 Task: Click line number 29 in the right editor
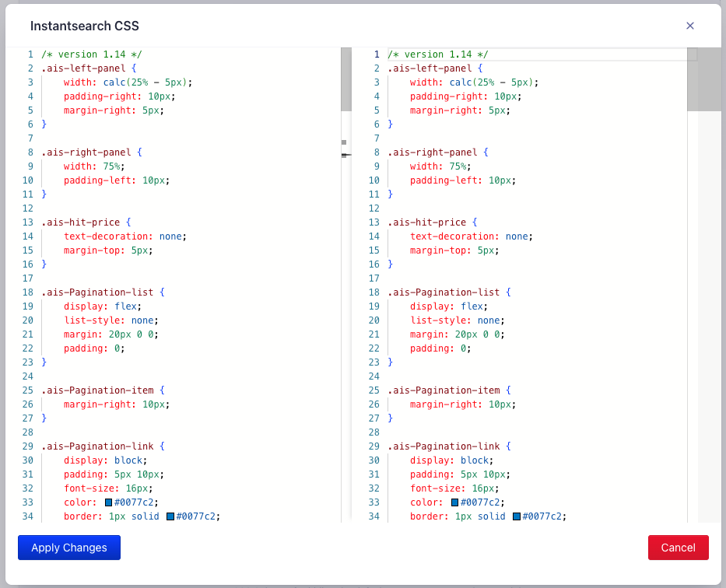point(374,446)
